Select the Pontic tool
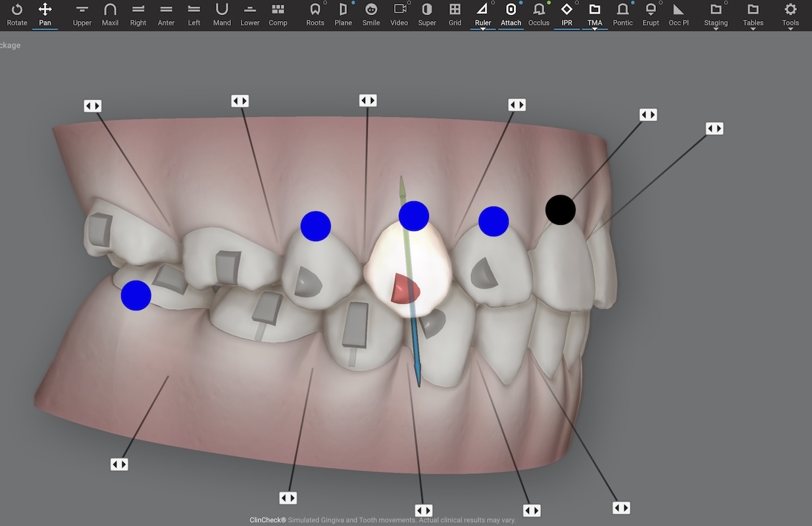 [622, 14]
